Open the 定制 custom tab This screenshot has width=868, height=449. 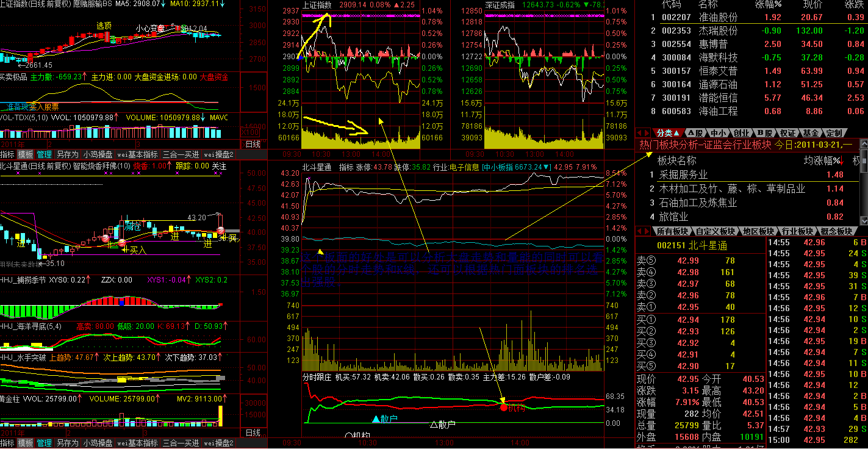(x=833, y=132)
